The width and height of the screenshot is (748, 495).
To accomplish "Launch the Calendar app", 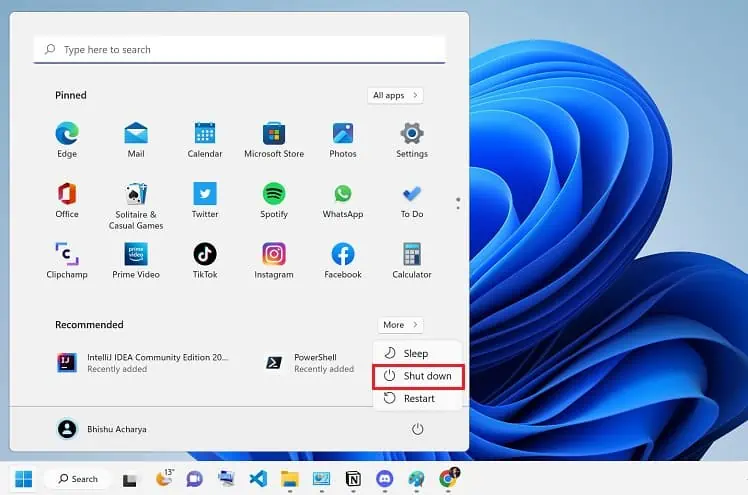I will (205, 139).
